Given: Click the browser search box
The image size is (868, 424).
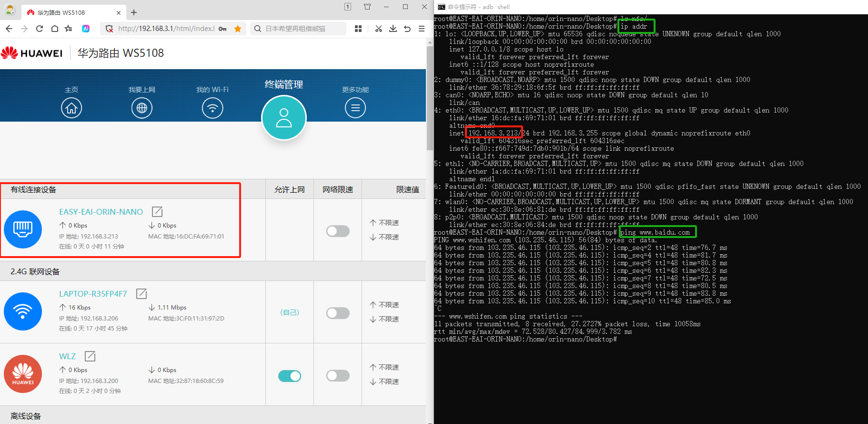Looking at the screenshot, I should point(298,29).
